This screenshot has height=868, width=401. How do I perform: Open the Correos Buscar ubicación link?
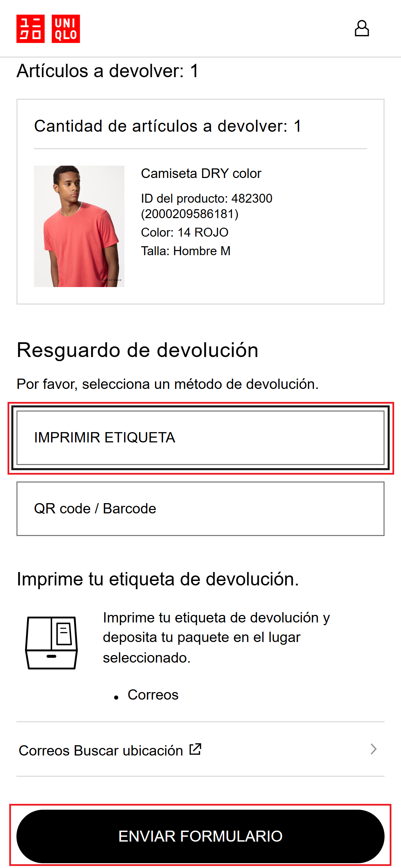(x=200, y=749)
